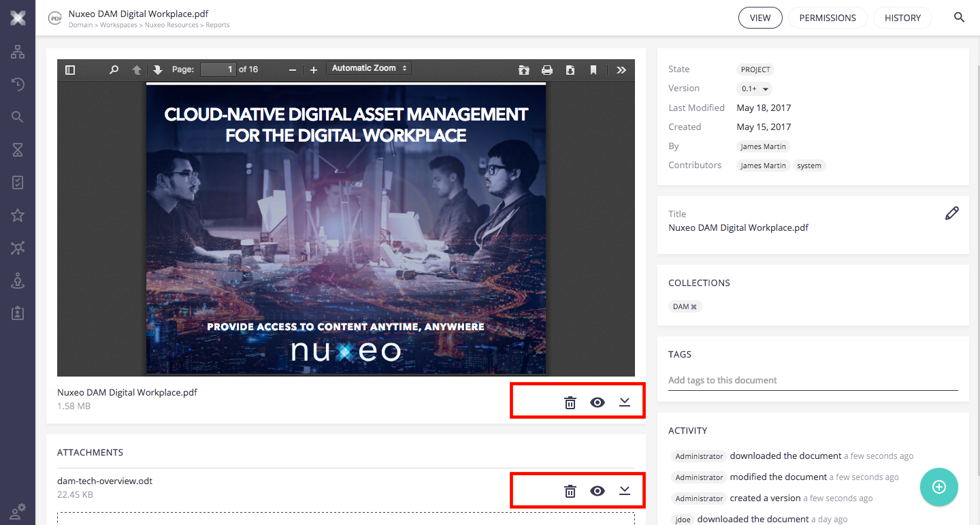Click James Martin contributor tag
Viewport: 980px width, 525px height.
click(764, 165)
